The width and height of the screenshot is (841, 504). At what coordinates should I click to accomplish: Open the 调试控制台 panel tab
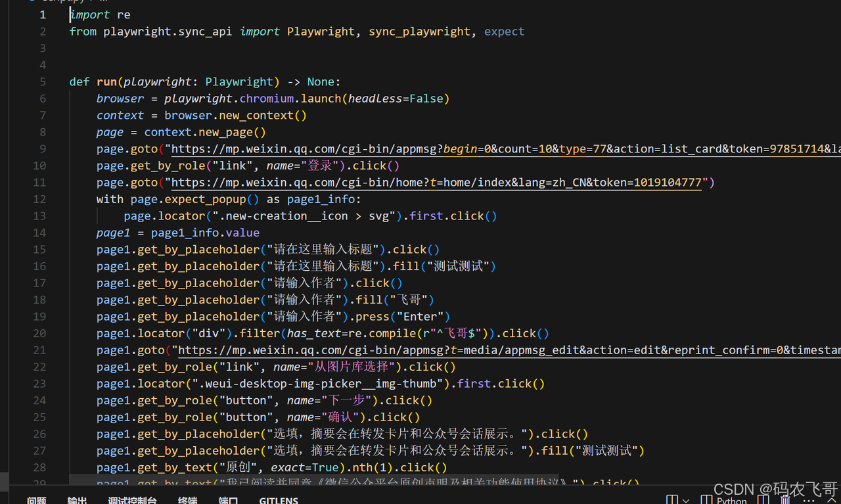(132, 501)
